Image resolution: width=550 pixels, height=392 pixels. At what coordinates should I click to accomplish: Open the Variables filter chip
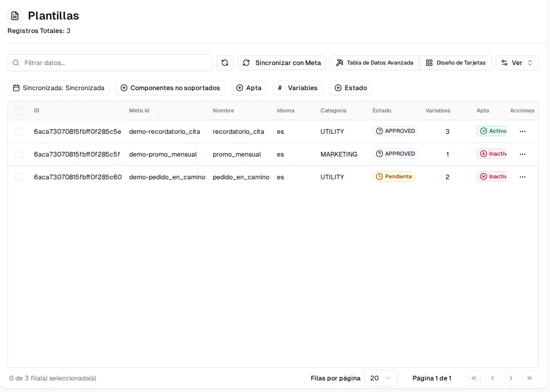coord(298,88)
